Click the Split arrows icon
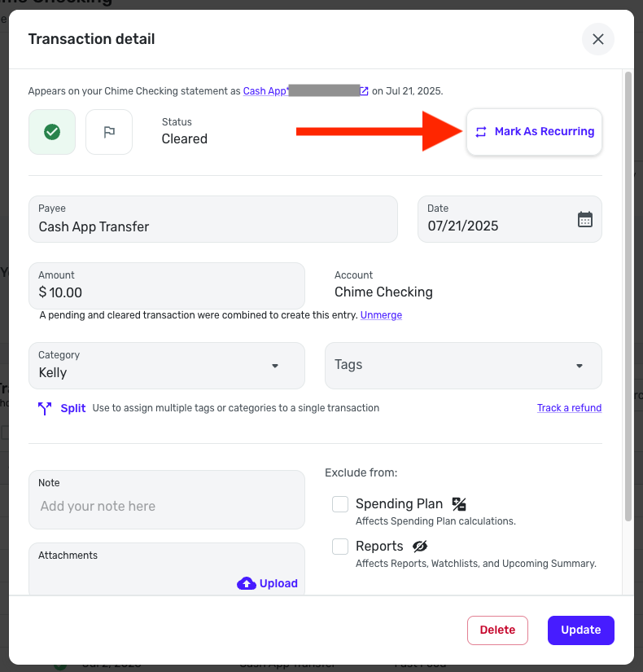The height and width of the screenshot is (672, 643). 45,408
